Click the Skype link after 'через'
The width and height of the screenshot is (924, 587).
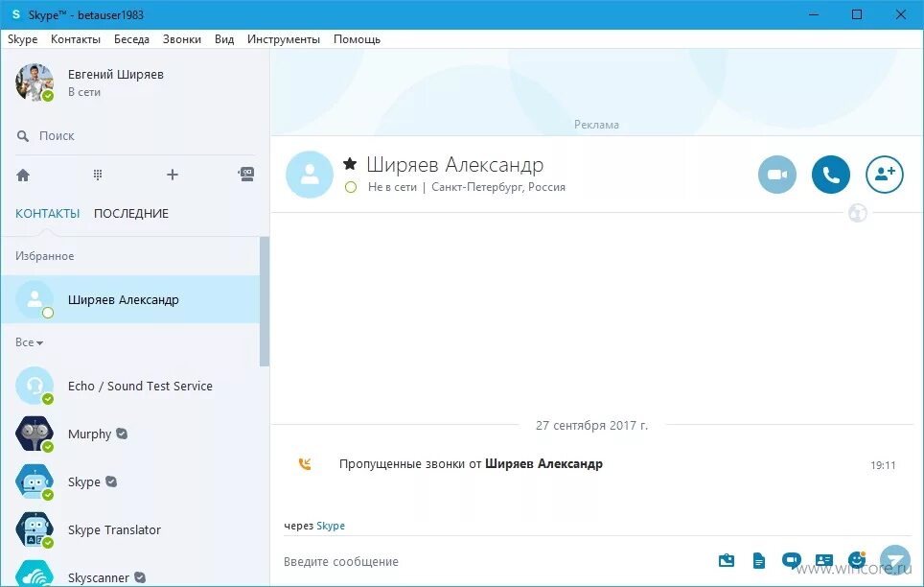coord(331,526)
